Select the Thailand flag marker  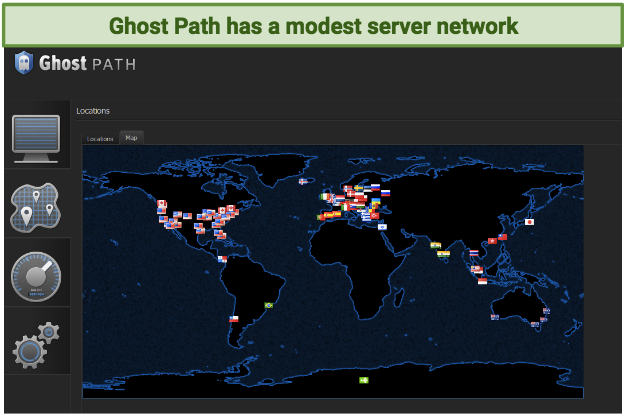click(474, 253)
